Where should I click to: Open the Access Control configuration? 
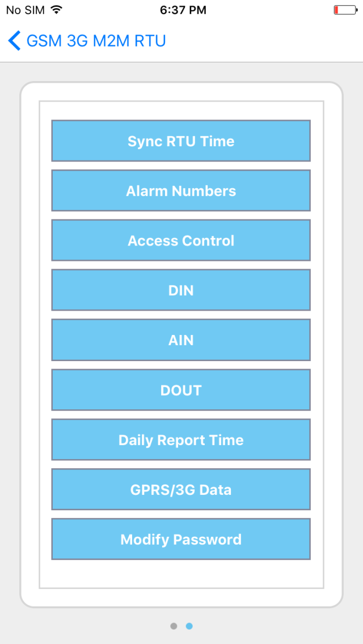click(x=181, y=240)
